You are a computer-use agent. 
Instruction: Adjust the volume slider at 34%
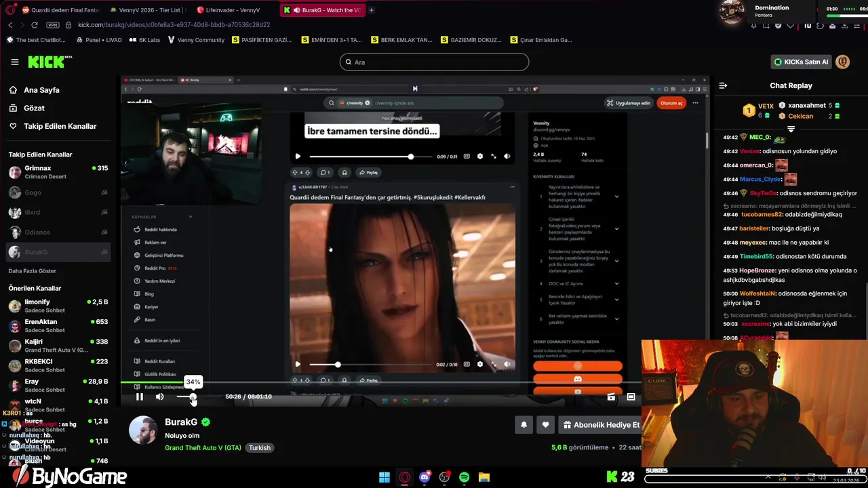pyautogui.click(x=193, y=396)
